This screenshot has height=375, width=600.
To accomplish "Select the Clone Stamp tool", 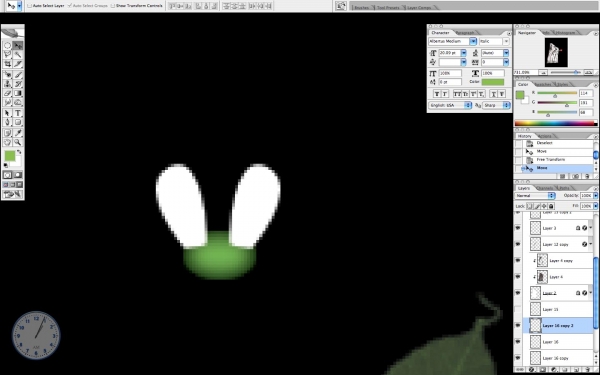I will [x=8, y=84].
